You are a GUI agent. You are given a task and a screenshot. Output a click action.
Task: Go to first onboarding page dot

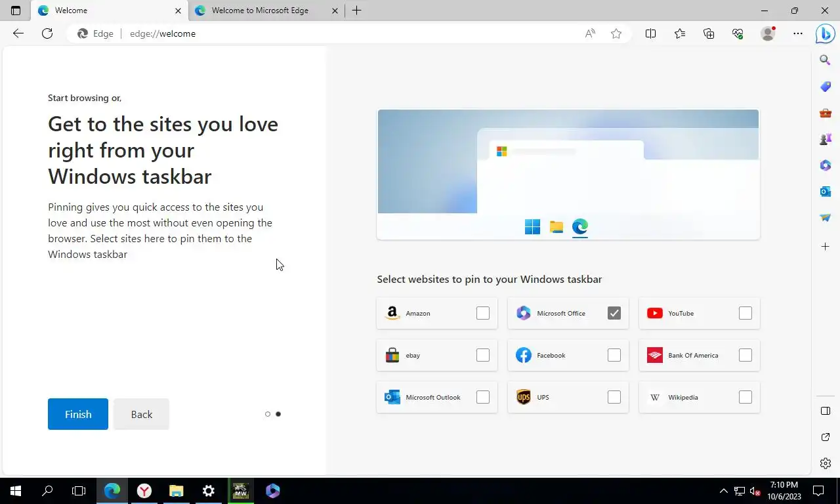point(268,414)
